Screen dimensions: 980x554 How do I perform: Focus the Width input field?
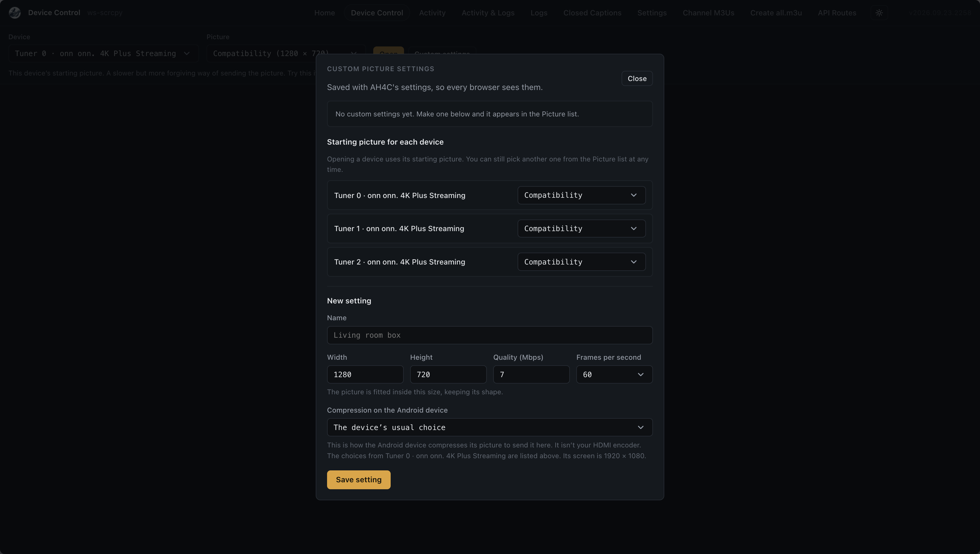[x=365, y=374]
